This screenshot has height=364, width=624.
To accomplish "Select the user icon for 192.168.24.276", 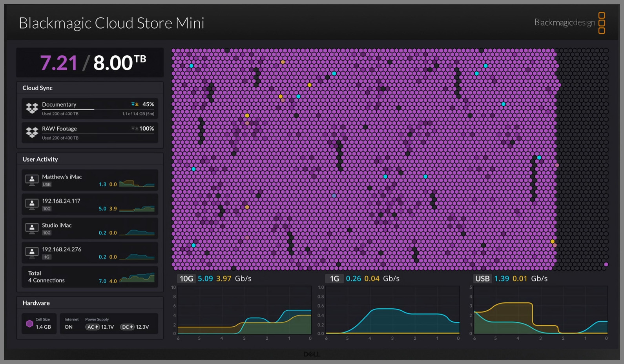I will [32, 253].
